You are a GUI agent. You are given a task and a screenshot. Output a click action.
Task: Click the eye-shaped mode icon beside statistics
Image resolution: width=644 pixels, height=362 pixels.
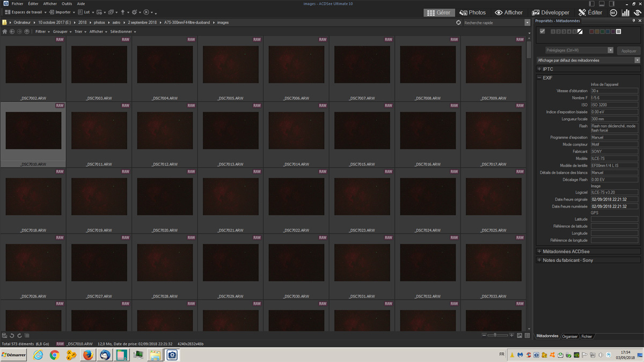click(637, 12)
